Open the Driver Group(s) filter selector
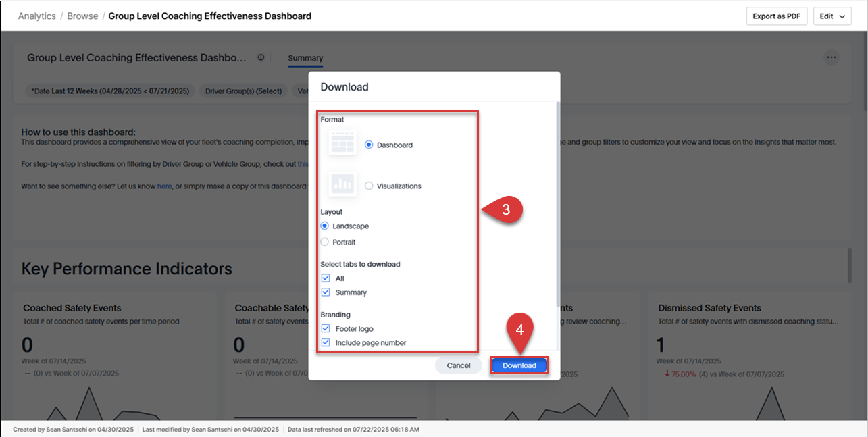 click(245, 91)
